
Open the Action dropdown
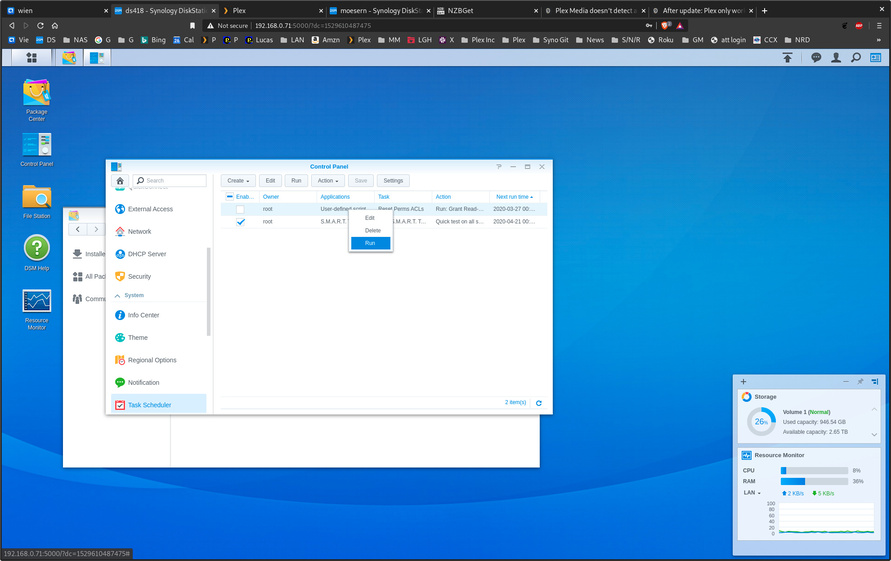pyautogui.click(x=328, y=181)
